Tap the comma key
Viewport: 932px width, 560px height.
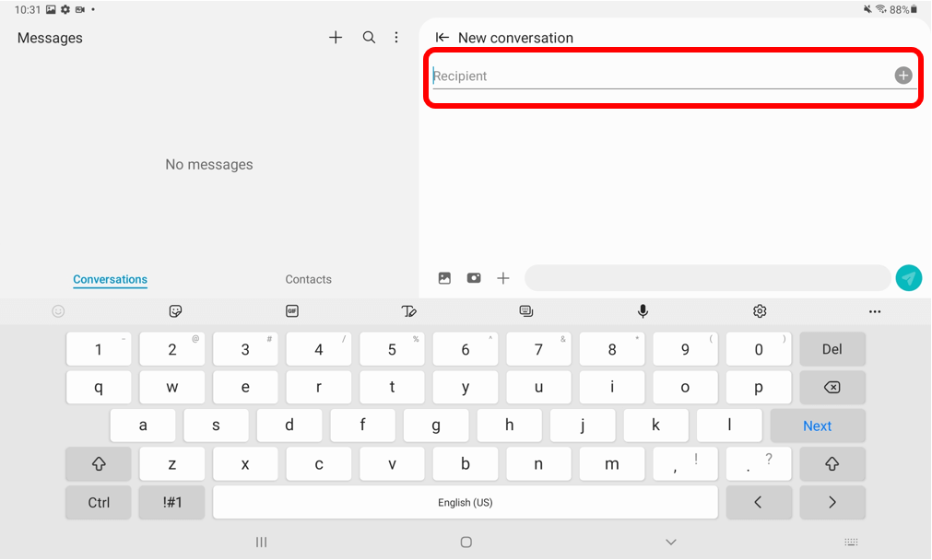[685, 464]
